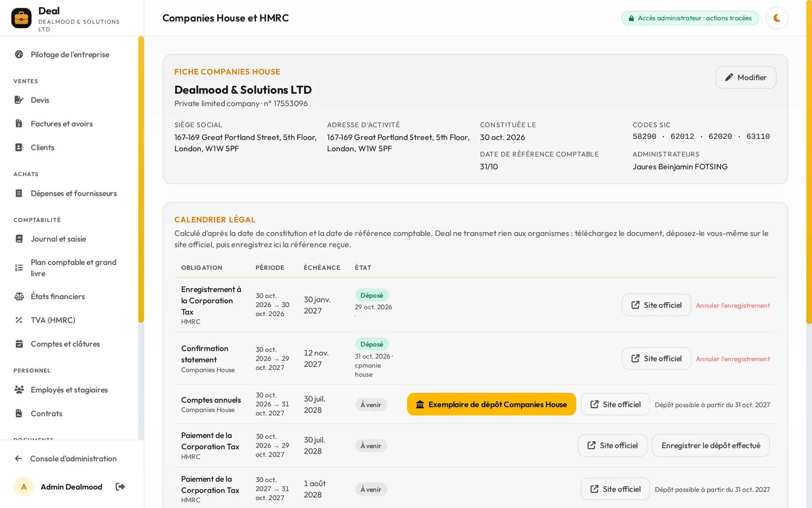
Task: Click the Déposé badge dated 29 oct. 2026
Action: [x=372, y=295]
